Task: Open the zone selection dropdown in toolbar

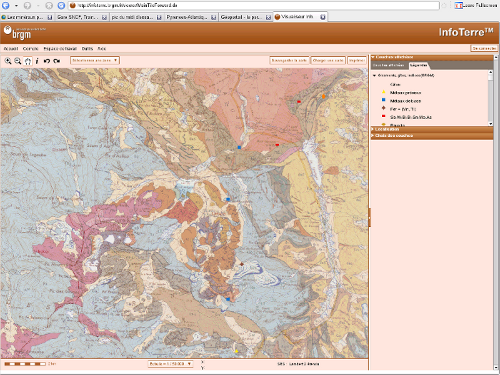Action: pyautogui.click(x=95, y=60)
